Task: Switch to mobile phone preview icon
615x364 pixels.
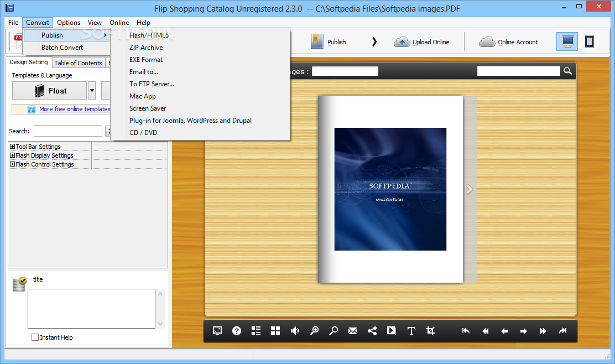Action: tap(589, 41)
